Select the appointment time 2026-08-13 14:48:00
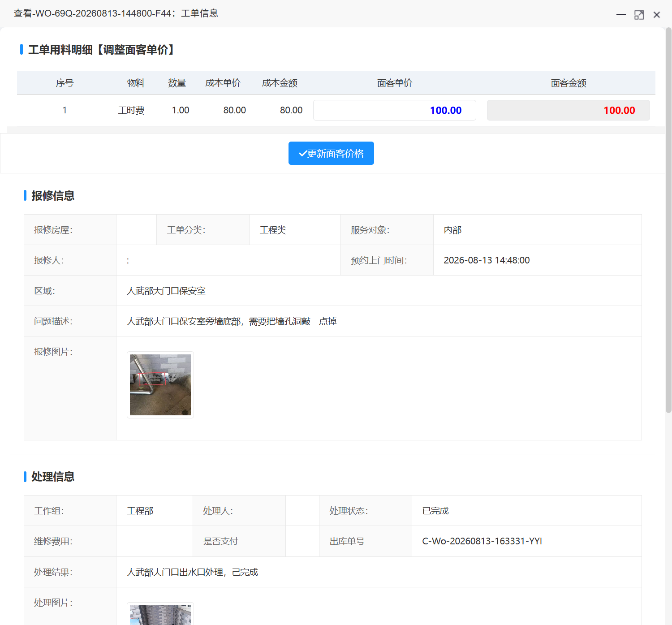Viewport: 672px width, 625px height. [487, 260]
